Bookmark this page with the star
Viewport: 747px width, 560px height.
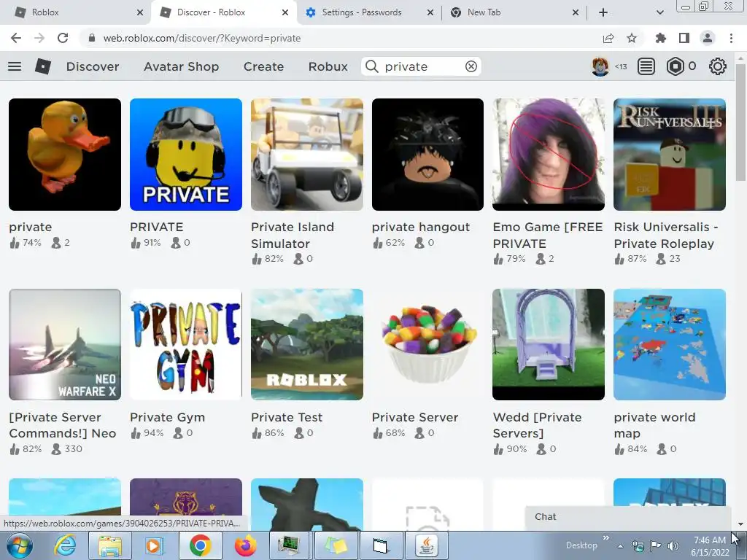632,38
